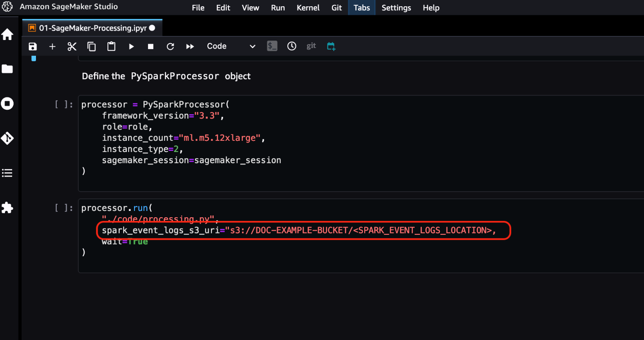Copy the selected cell
The height and width of the screenshot is (340, 644).
tap(92, 46)
